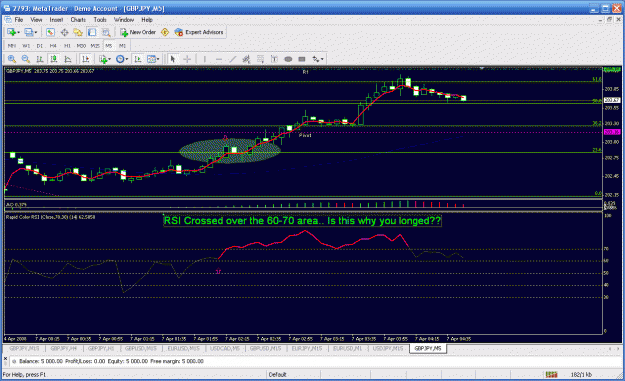Switch chart to D1 timeframe
Viewport: 625px width, 381px height.
[39, 46]
